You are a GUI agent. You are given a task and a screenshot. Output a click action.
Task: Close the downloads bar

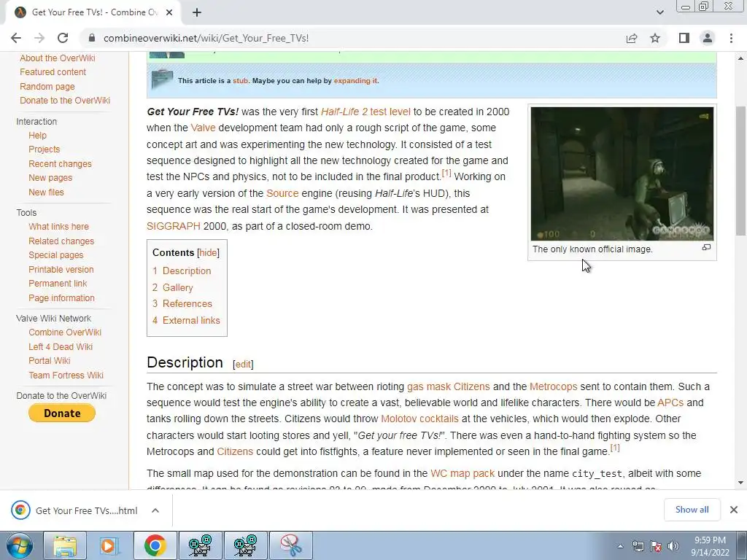pyautogui.click(x=734, y=510)
